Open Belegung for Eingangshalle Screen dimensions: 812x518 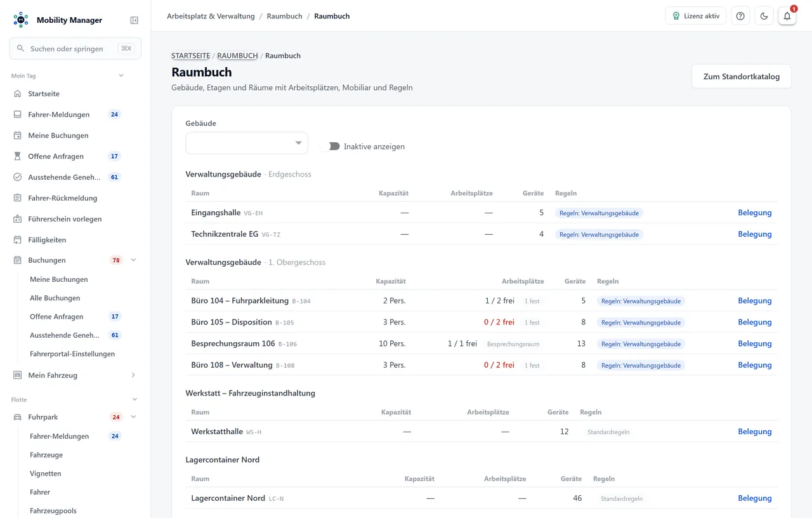[x=755, y=213]
